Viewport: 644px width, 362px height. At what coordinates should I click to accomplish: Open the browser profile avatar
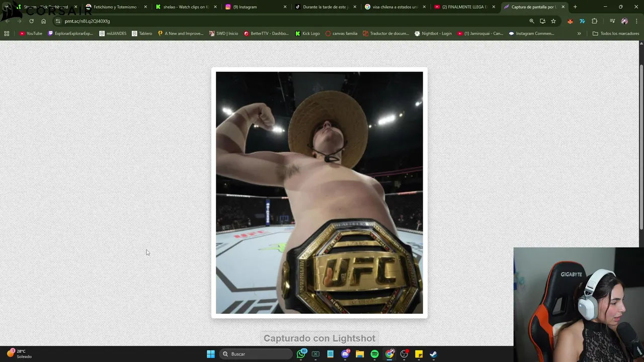(x=624, y=21)
